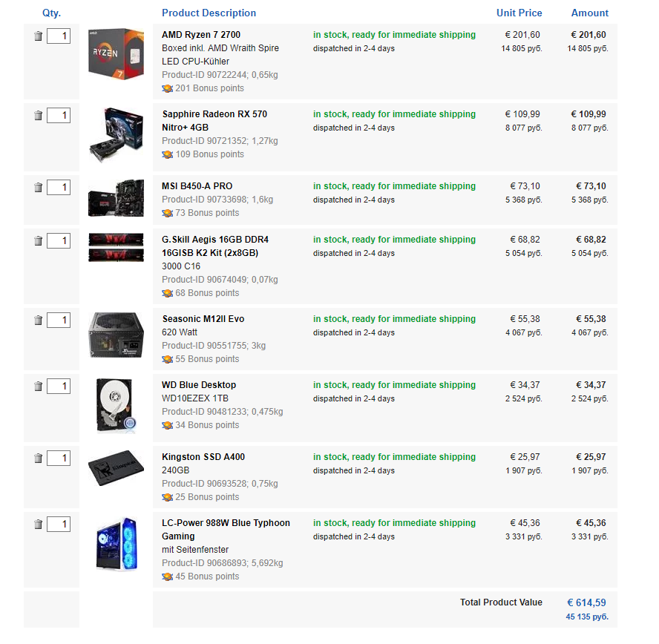Open WD Blue hard drive thumbnail image

[x=116, y=407]
